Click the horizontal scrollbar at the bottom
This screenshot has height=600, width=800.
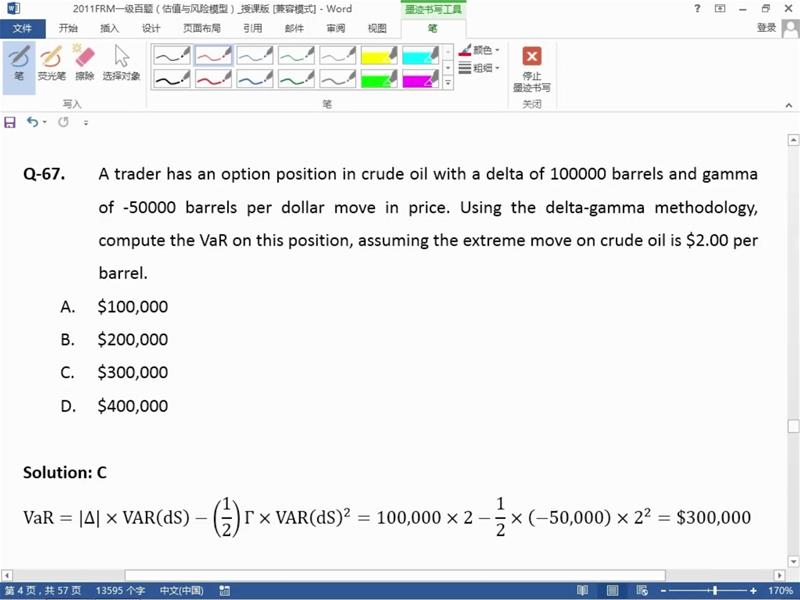(400, 575)
